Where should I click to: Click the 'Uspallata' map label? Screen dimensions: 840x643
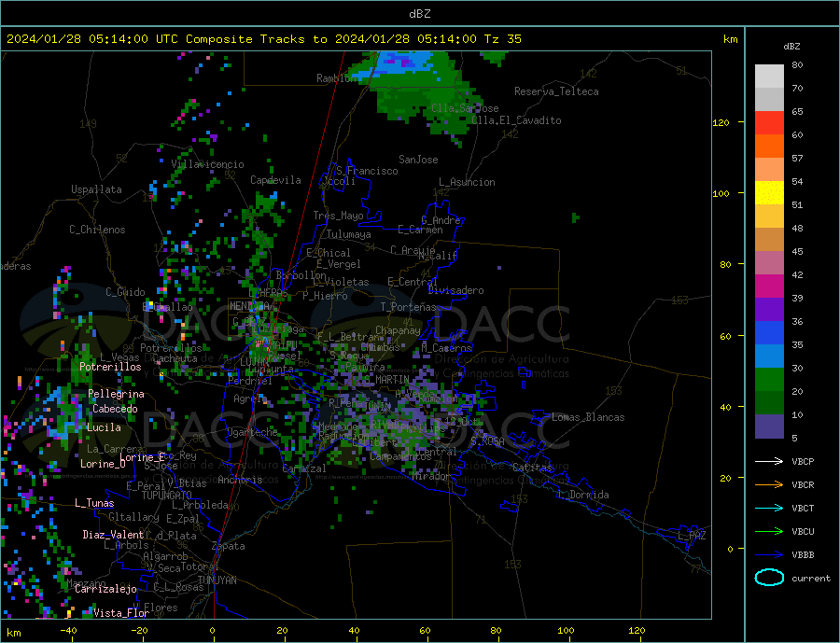click(96, 189)
